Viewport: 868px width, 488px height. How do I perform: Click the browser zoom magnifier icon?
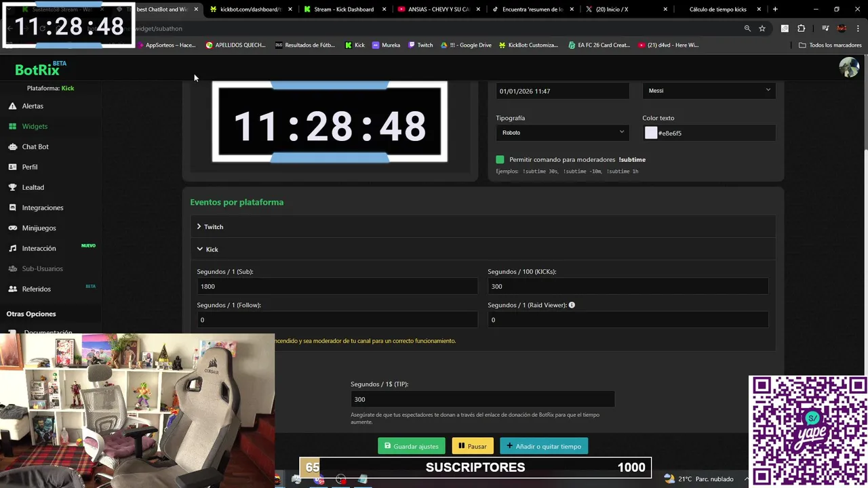pos(747,28)
